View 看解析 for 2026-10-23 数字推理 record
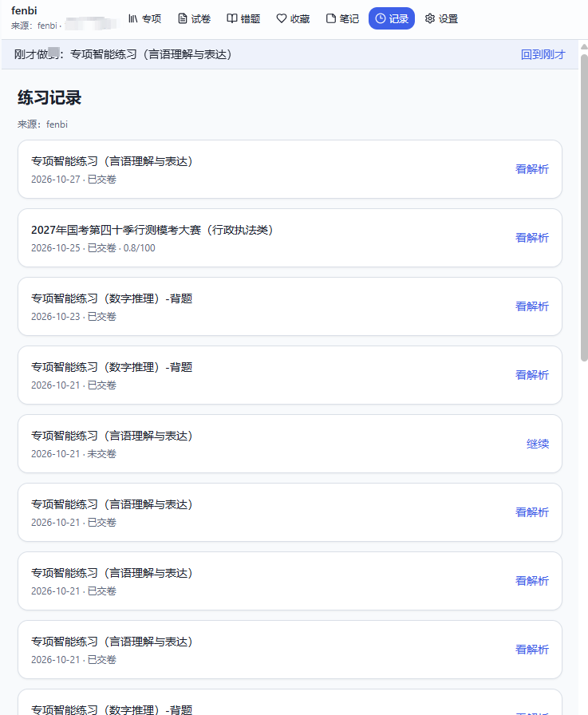588x715 pixels. click(532, 306)
